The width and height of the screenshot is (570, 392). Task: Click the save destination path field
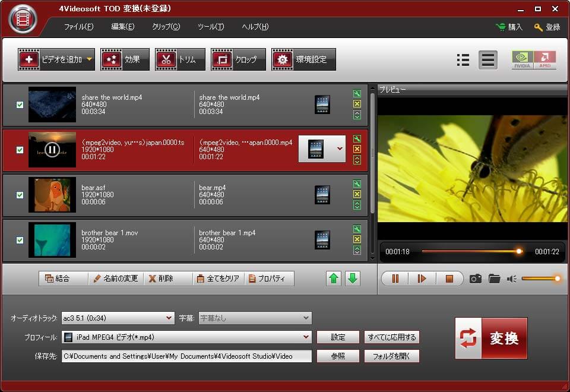pos(186,356)
